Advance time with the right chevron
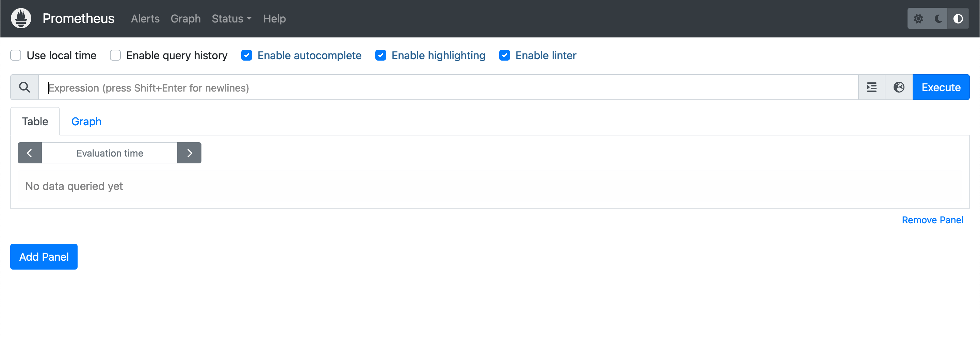 click(190, 152)
